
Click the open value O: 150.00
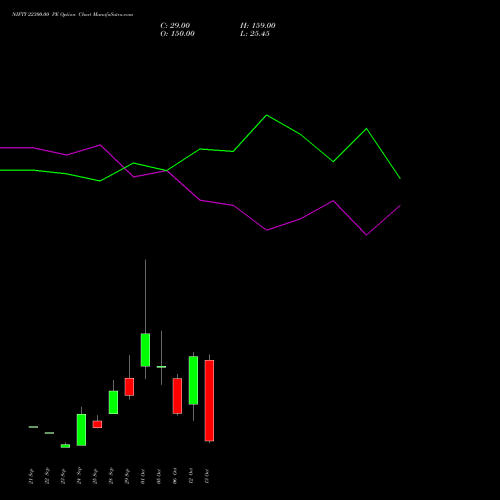[177, 34]
